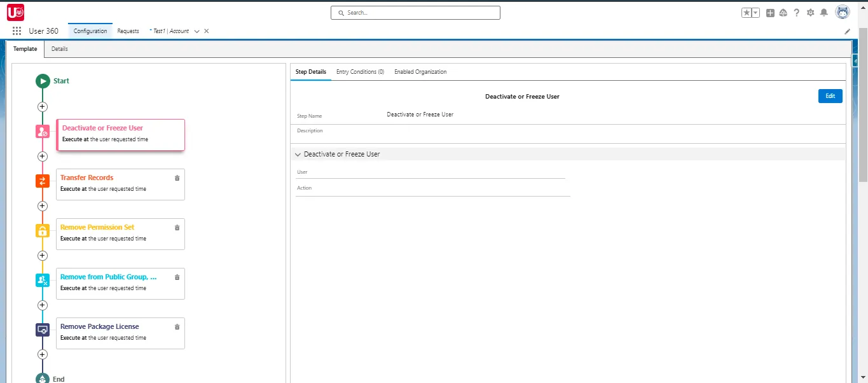Open the favorites list dropdown arrow
Image resolution: width=868 pixels, height=383 pixels.
(x=754, y=12)
